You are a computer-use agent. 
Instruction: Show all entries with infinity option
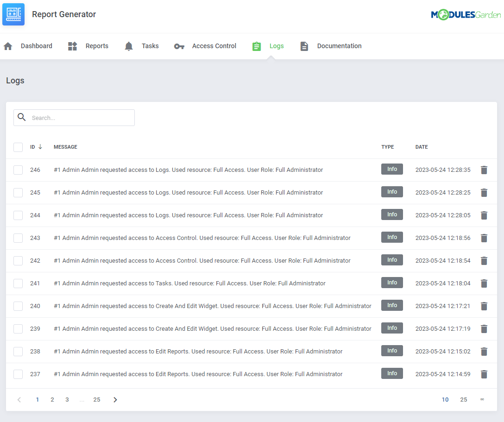pos(482,399)
